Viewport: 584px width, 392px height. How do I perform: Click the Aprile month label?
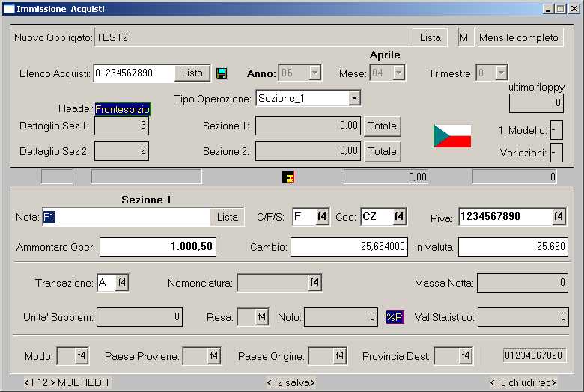(385, 55)
